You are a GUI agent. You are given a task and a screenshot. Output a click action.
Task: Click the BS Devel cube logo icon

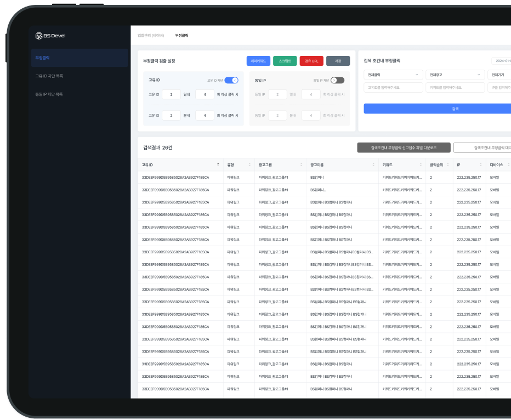click(x=39, y=36)
